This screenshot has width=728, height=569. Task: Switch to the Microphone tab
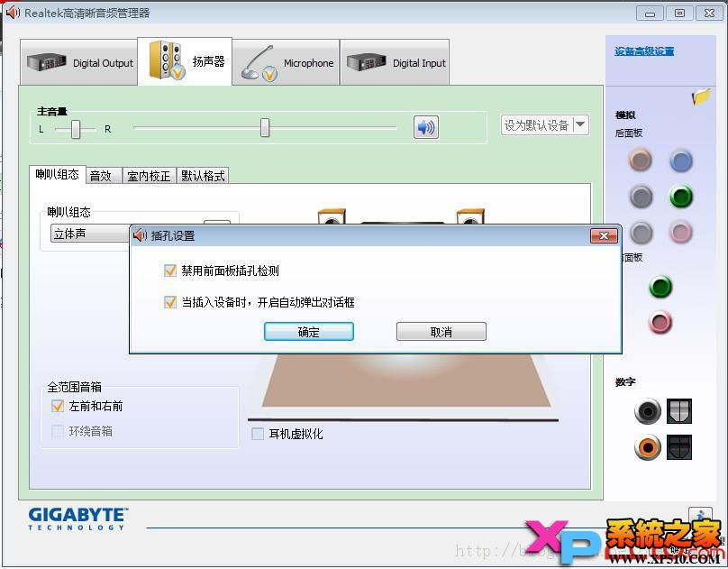[286, 61]
